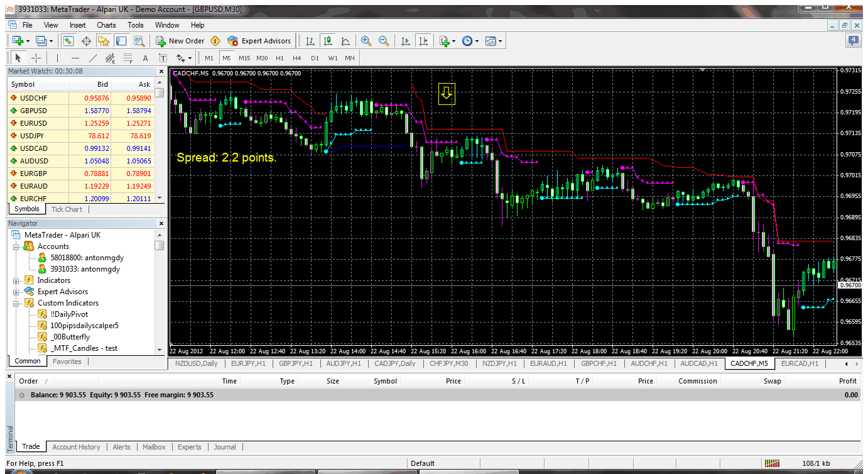The width and height of the screenshot is (868, 474).
Task: Select the Horizontal Line drawing tool
Action: (x=75, y=58)
